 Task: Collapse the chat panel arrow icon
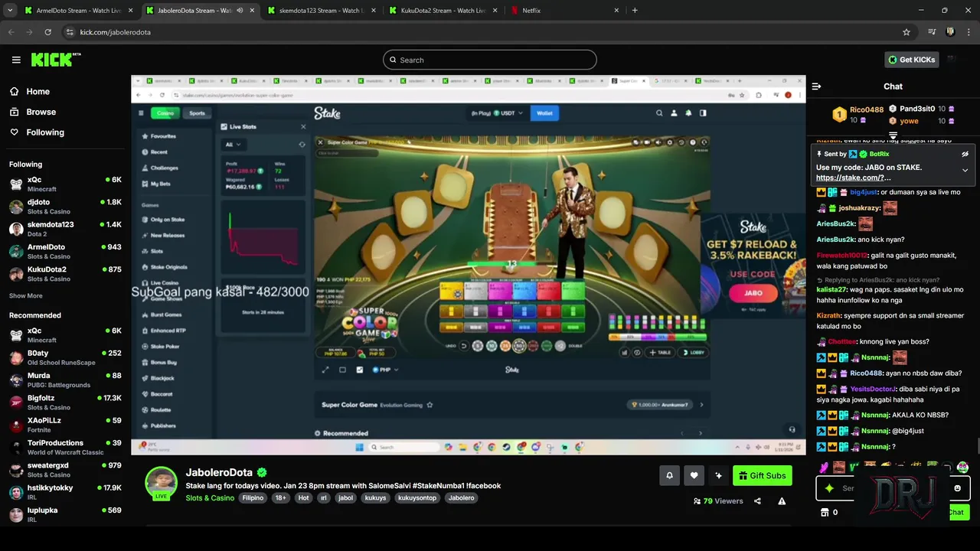point(816,86)
